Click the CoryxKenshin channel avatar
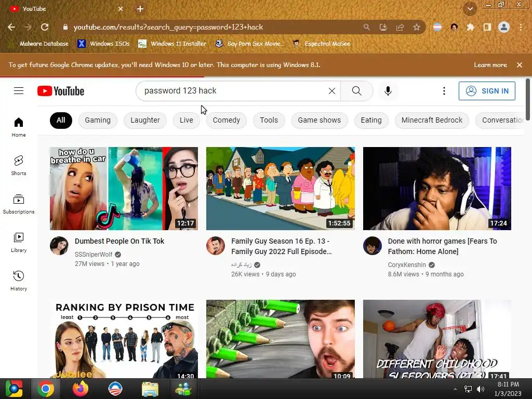Image resolution: width=532 pixels, height=399 pixels. (x=372, y=246)
